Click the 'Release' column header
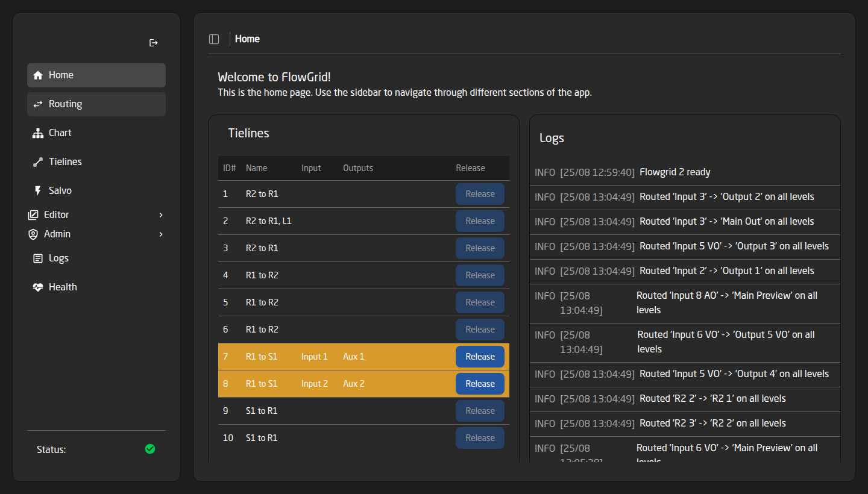The height and width of the screenshot is (494, 868). [470, 168]
